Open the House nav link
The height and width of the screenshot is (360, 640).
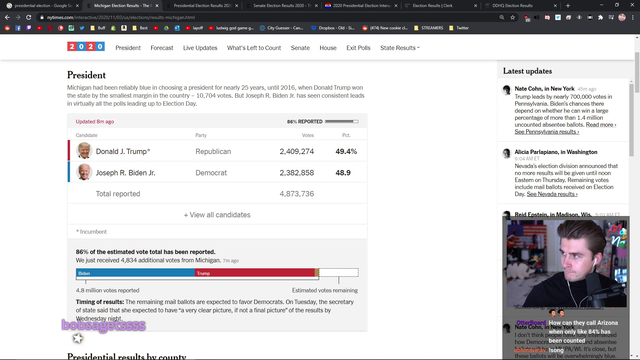point(328,48)
